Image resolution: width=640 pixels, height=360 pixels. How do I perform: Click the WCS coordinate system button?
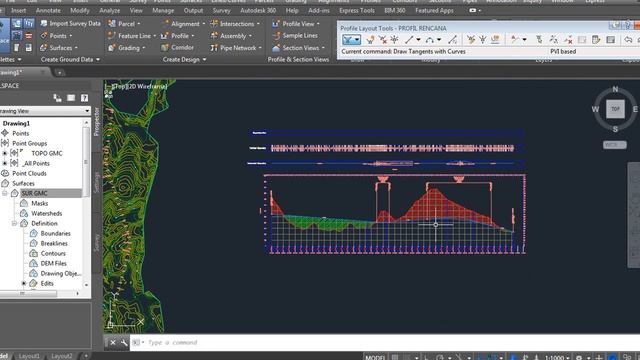point(614,145)
